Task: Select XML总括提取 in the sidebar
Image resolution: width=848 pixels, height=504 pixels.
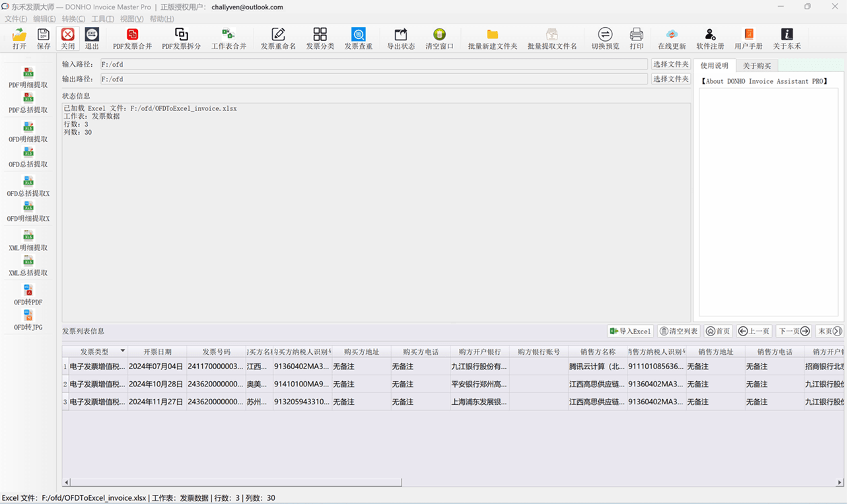Action: point(28,266)
